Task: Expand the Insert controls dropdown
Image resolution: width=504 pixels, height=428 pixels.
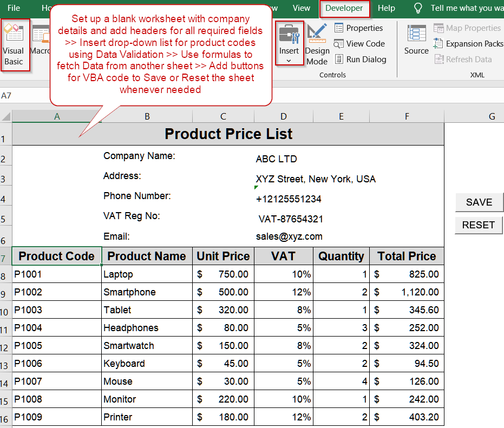Action: 289,60
